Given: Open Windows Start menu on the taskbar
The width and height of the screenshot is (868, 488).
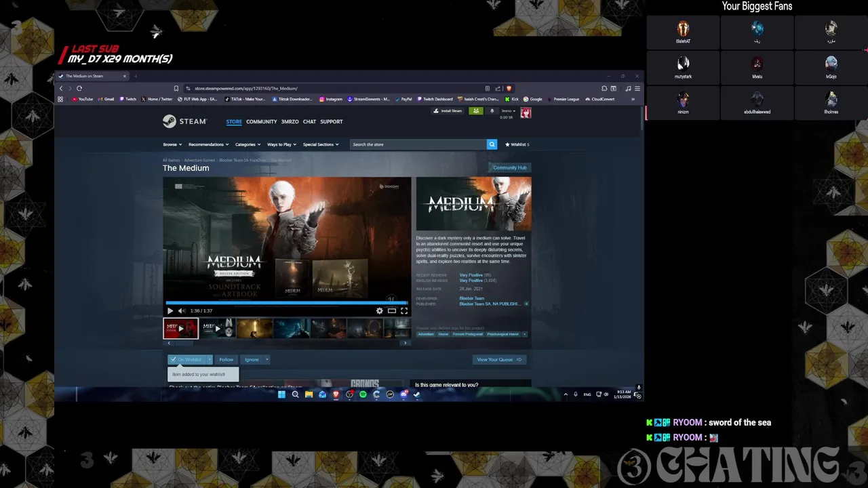Looking at the screenshot, I should click(281, 394).
